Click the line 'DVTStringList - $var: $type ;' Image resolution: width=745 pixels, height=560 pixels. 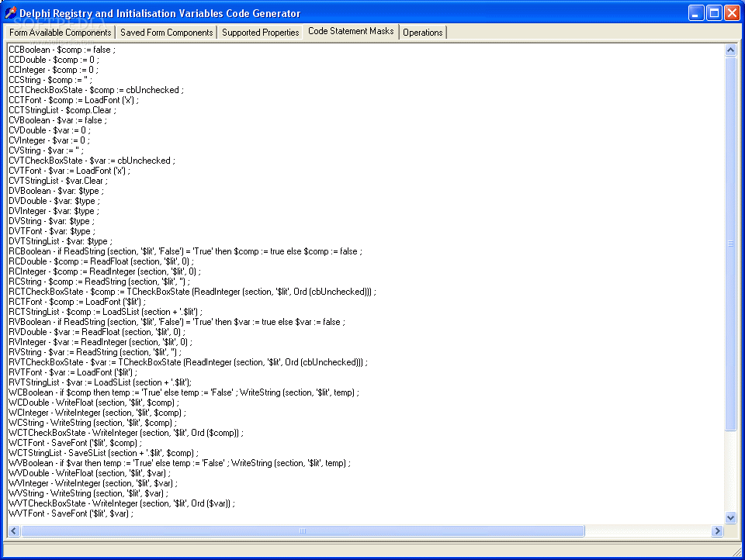61,241
